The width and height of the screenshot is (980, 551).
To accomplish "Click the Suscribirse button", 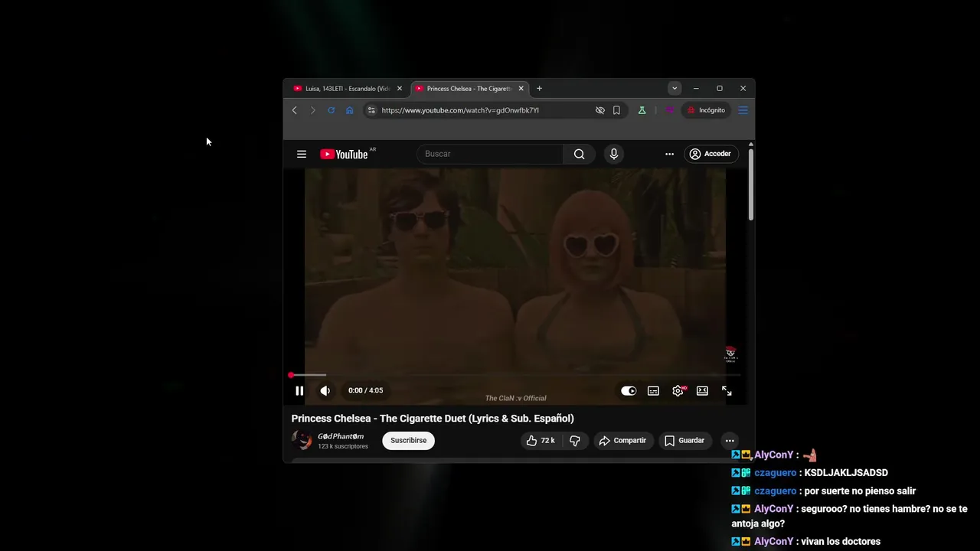I will 409,440.
